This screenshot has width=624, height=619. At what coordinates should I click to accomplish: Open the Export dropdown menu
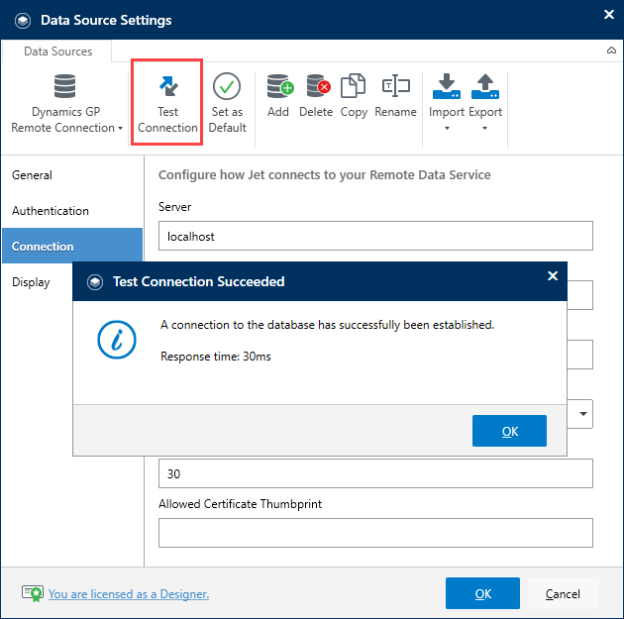485,103
